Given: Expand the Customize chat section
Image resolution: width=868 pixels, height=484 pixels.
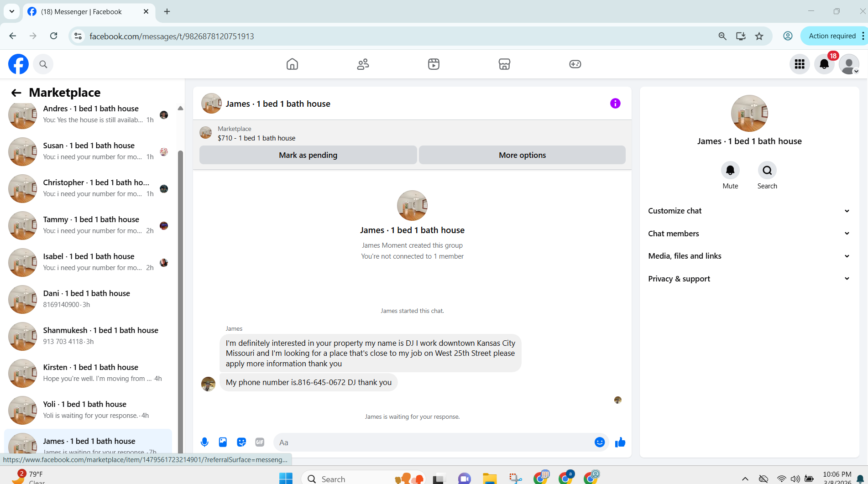Looking at the screenshot, I should coord(749,211).
